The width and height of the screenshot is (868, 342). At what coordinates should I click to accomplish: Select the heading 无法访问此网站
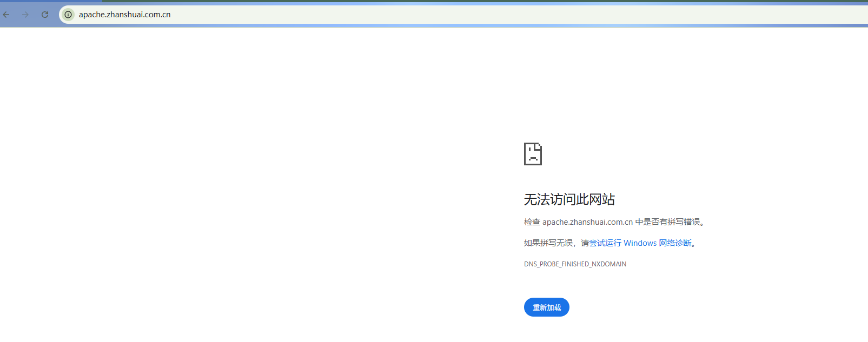click(569, 199)
